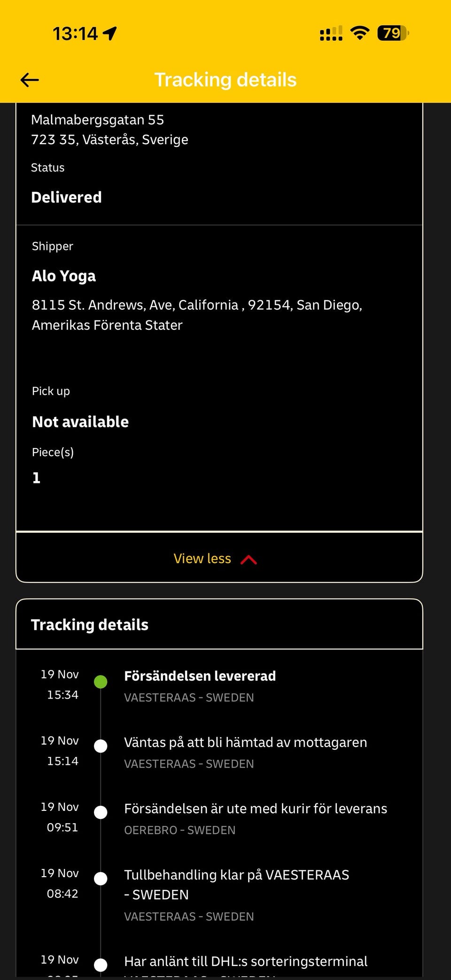
Task: Select Väntas på att bli hämtad event
Action: [x=245, y=742]
